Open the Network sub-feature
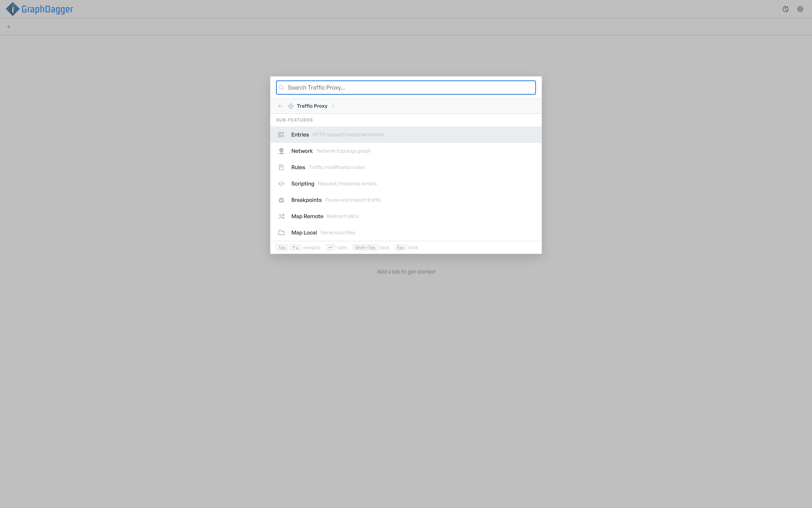 tap(406, 151)
